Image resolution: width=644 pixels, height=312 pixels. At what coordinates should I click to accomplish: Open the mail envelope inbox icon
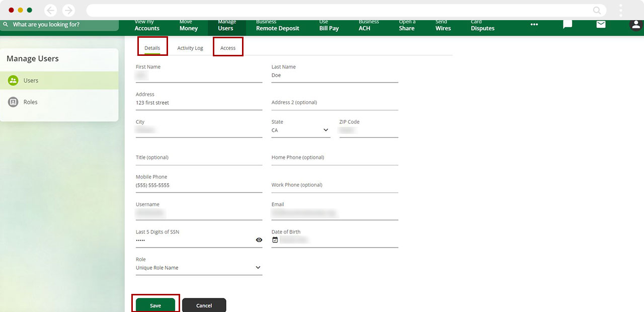coord(601,24)
